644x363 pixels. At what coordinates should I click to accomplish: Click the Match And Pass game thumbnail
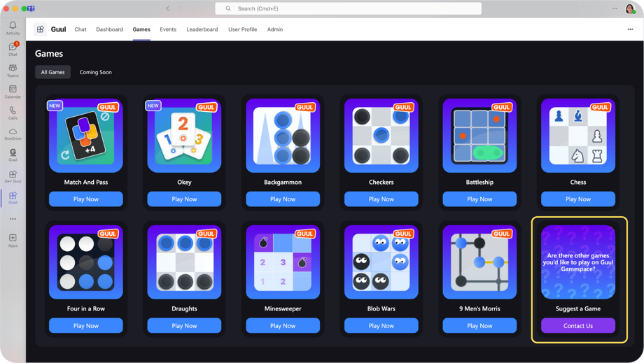coord(86,136)
